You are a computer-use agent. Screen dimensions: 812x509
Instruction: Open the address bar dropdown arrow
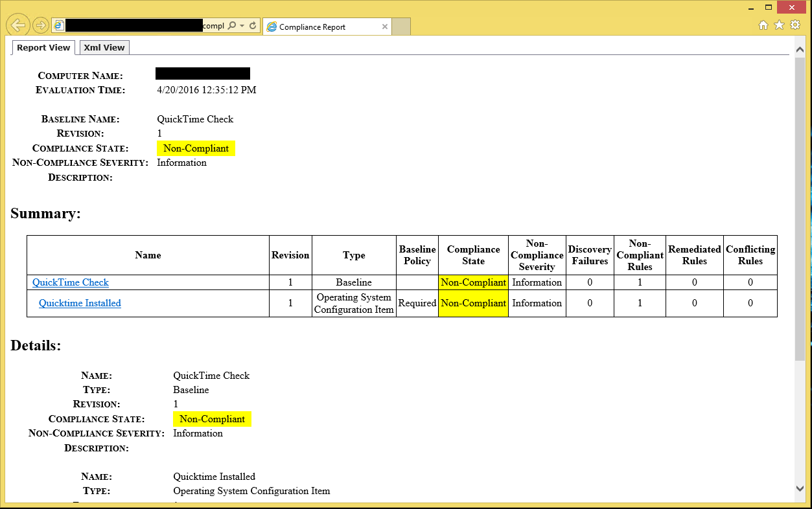[x=242, y=26]
